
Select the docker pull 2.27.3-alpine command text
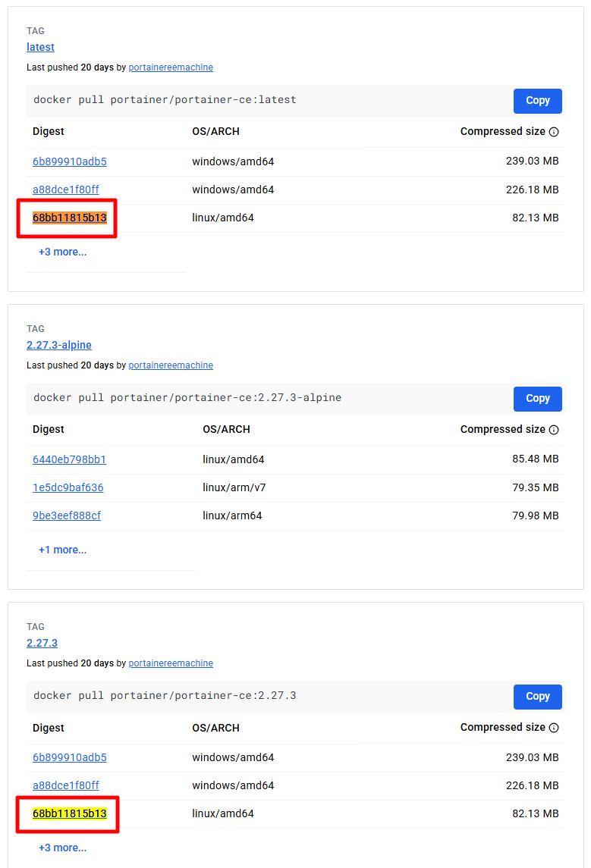coord(187,397)
